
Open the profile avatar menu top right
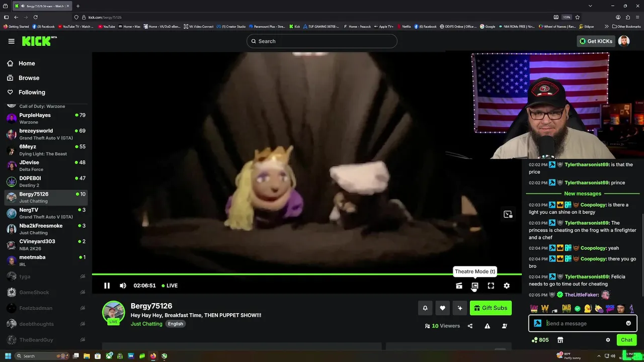(x=624, y=41)
